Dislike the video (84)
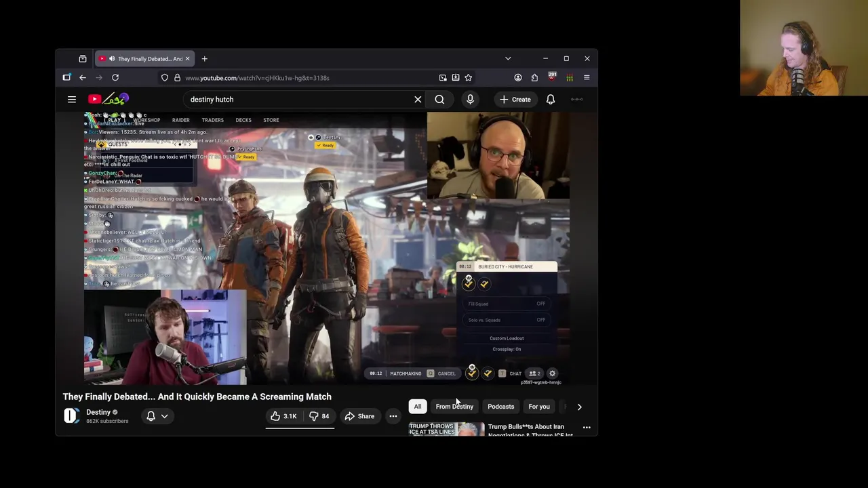 coord(319,416)
